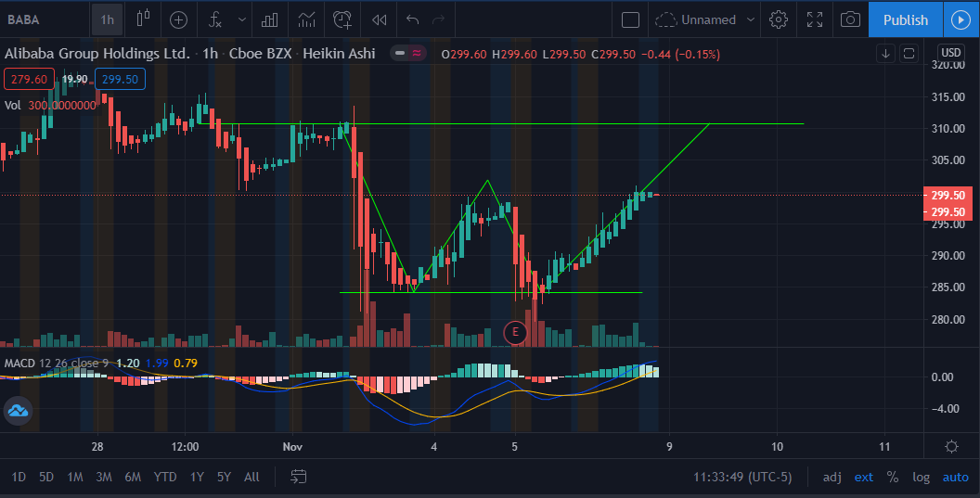Image resolution: width=980 pixels, height=498 pixels.
Task: Undo the last chart action
Action: (412, 20)
